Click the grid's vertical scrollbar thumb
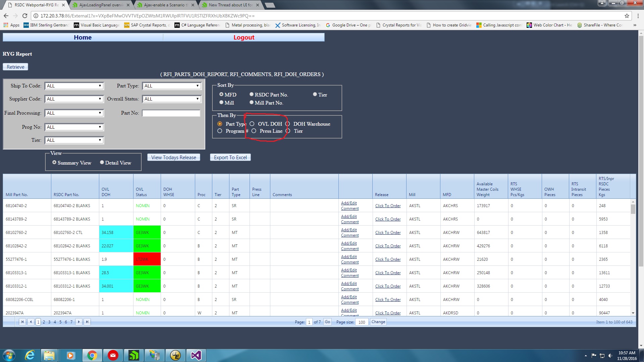The height and width of the screenshot is (362, 644). click(633, 209)
